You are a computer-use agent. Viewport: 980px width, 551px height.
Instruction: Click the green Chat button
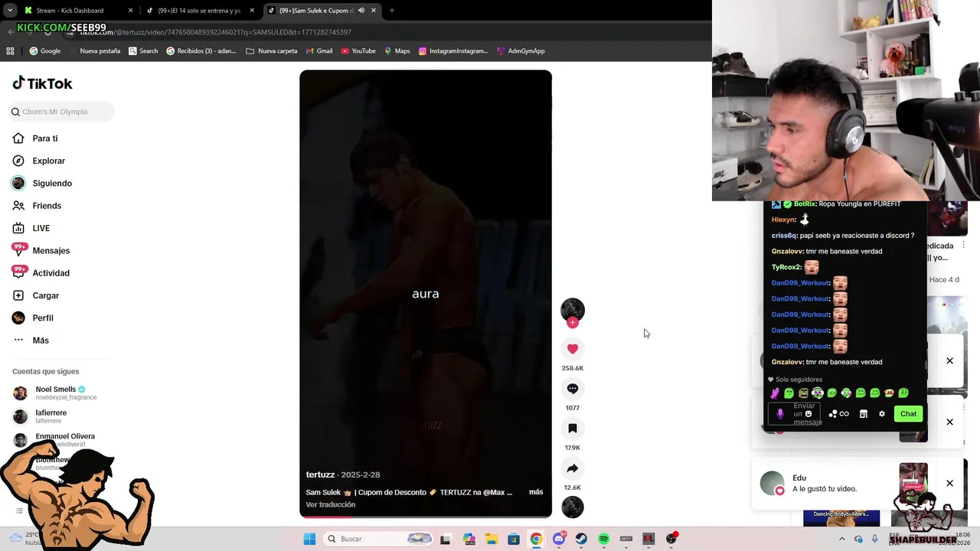908,414
